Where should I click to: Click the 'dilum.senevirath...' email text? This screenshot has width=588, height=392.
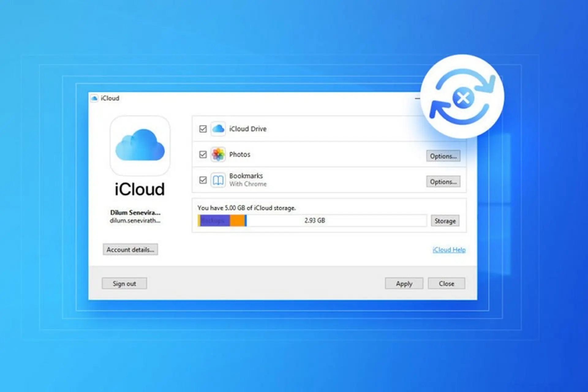pyautogui.click(x=135, y=221)
